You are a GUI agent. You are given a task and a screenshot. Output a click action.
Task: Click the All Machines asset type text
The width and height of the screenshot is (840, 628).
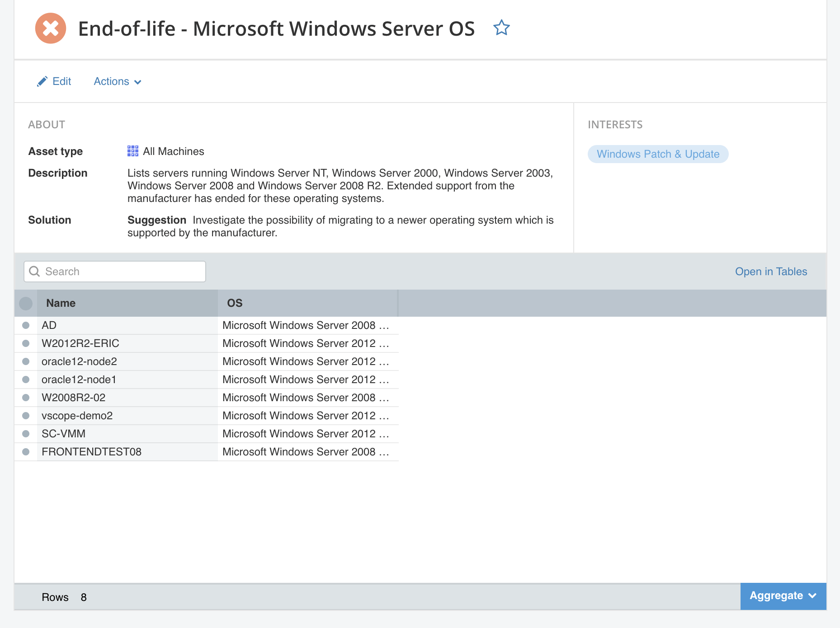click(174, 151)
